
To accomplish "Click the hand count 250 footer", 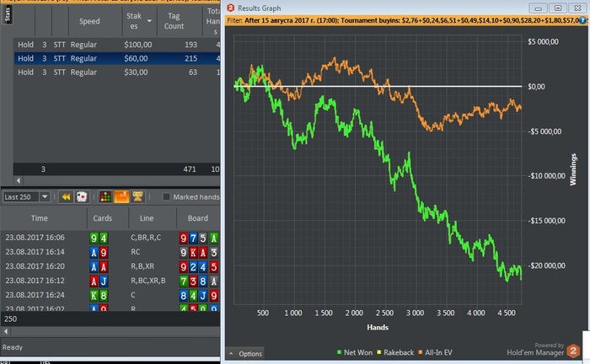I will (10, 318).
